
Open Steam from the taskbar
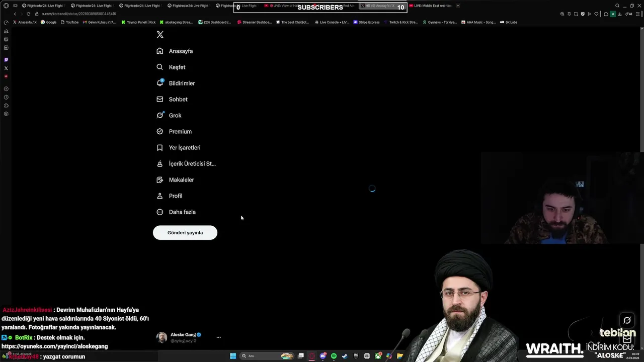pos(345,356)
